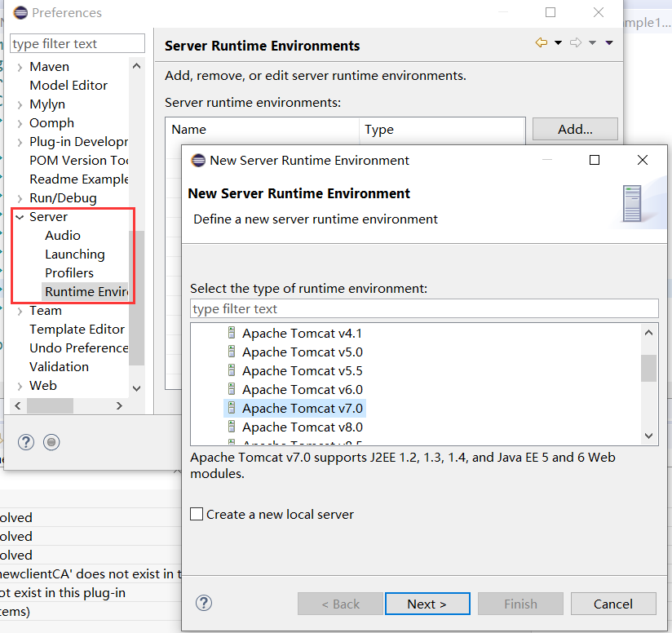Click the back navigation arrow in Preferences
This screenshot has height=633, width=672.
(x=542, y=43)
